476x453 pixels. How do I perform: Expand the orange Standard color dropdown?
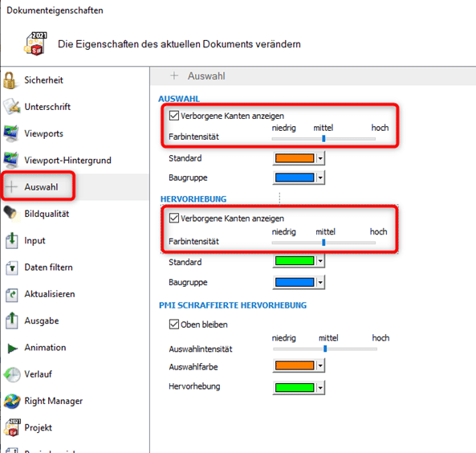(320, 158)
